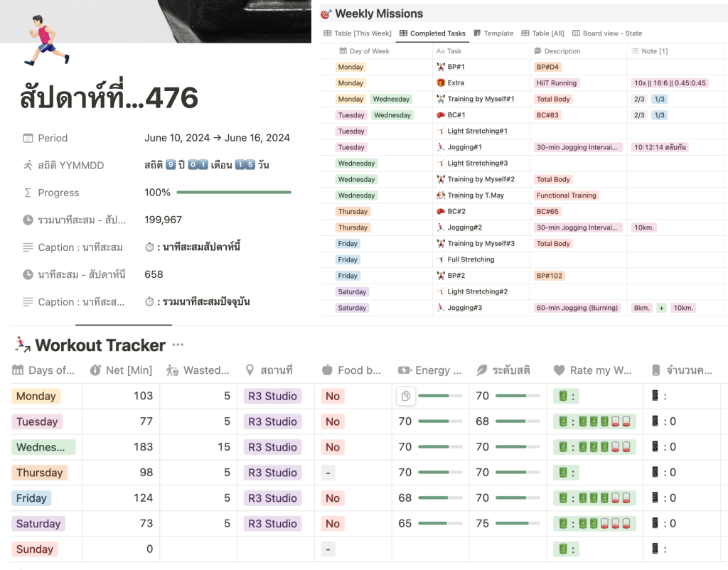Open Monday's R3 Studio location selector
The height and width of the screenshot is (570, 728).
coord(272,396)
